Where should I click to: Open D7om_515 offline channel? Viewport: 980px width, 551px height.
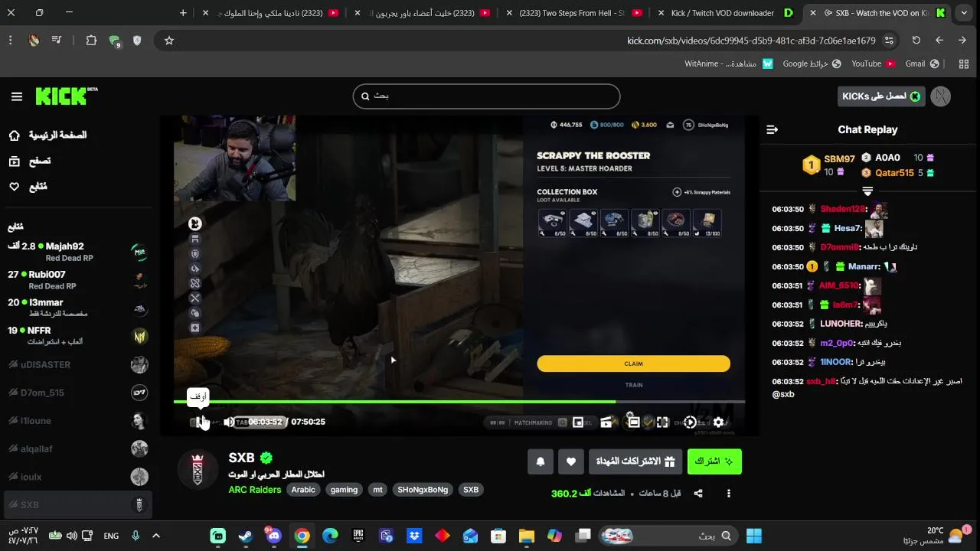[77, 393]
